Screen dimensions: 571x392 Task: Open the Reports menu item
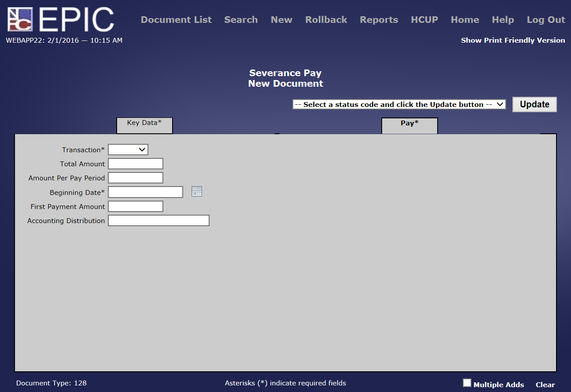[x=379, y=20]
